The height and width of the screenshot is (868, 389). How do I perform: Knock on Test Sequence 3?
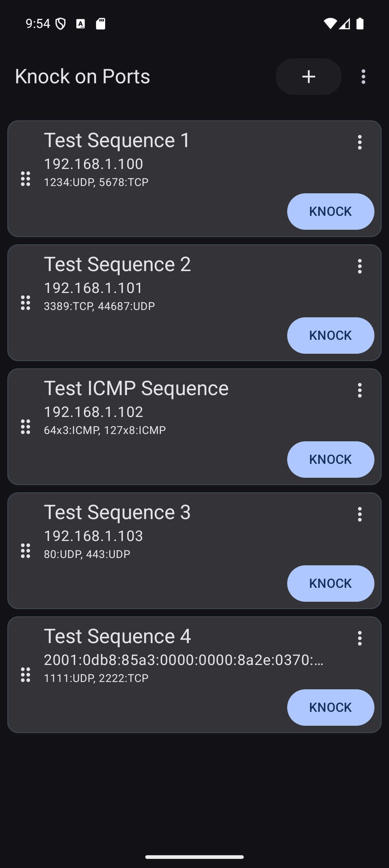pos(330,583)
